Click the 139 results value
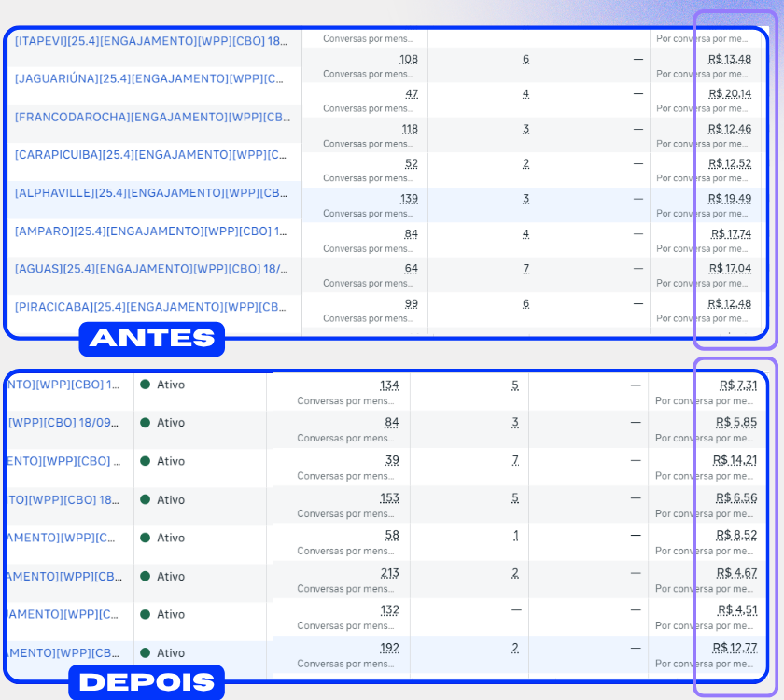The image size is (784, 700). tap(409, 199)
